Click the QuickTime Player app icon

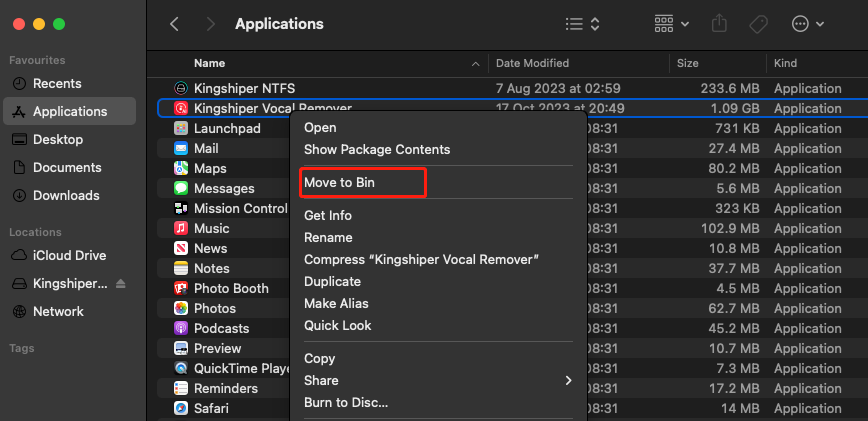pos(180,368)
